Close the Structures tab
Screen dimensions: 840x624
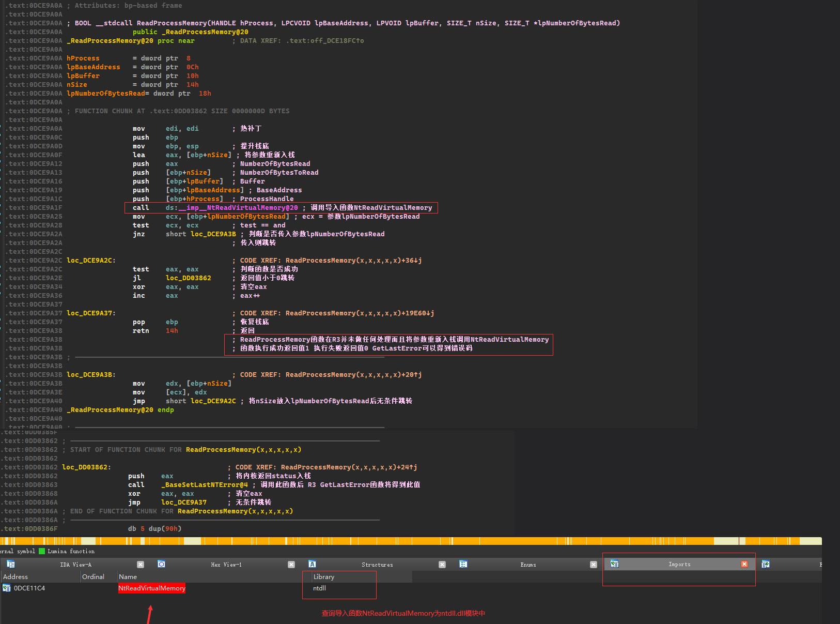pos(442,565)
